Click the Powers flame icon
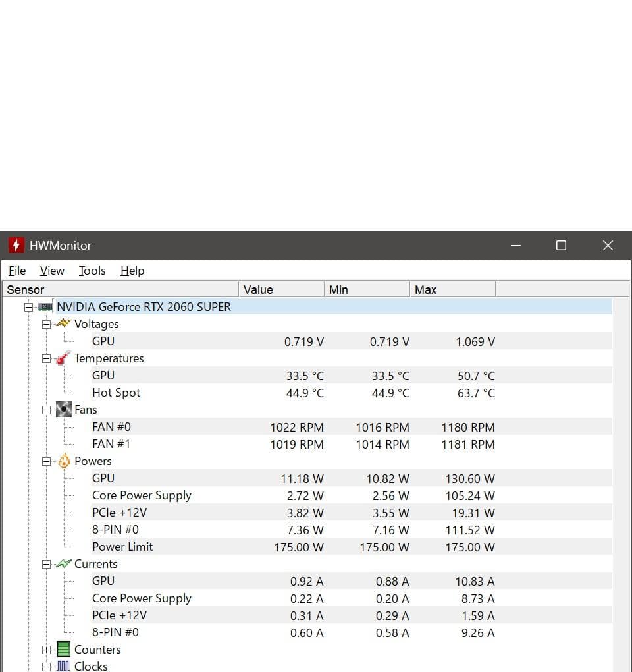 pyautogui.click(x=64, y=461)
